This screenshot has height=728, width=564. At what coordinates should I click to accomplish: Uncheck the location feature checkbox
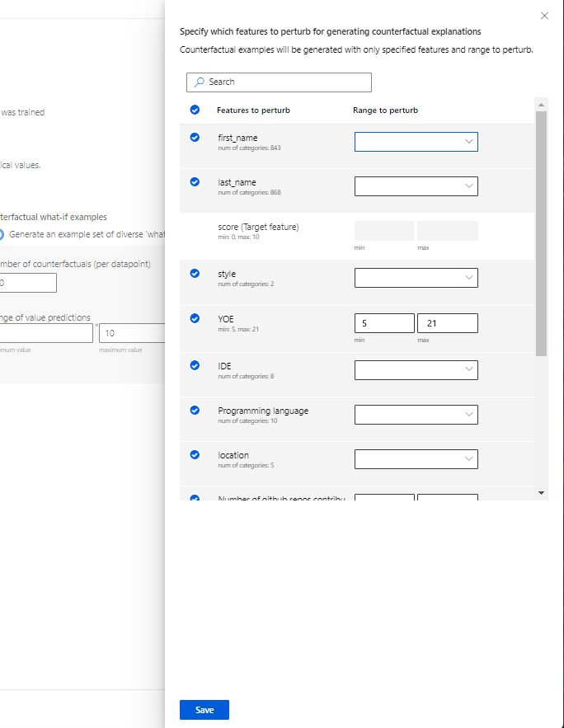[195, 455]
